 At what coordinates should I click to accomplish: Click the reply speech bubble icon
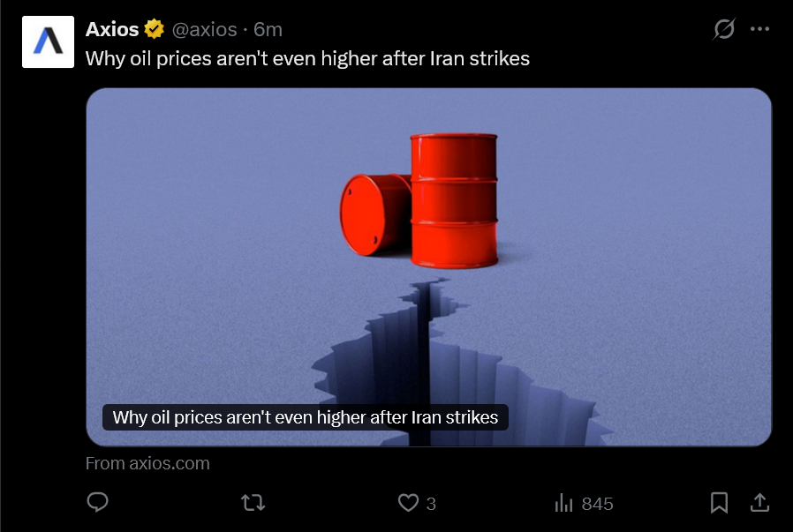pyautogui.click(x=98, y=502)
